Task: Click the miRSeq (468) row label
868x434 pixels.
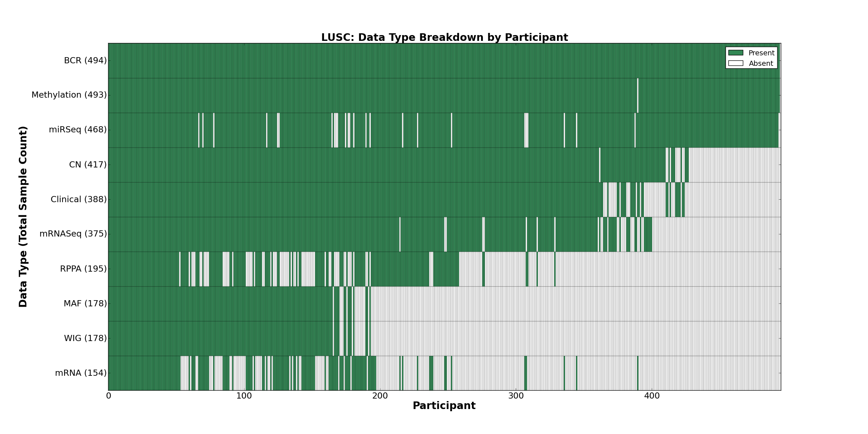Action: tap(78, 129)
